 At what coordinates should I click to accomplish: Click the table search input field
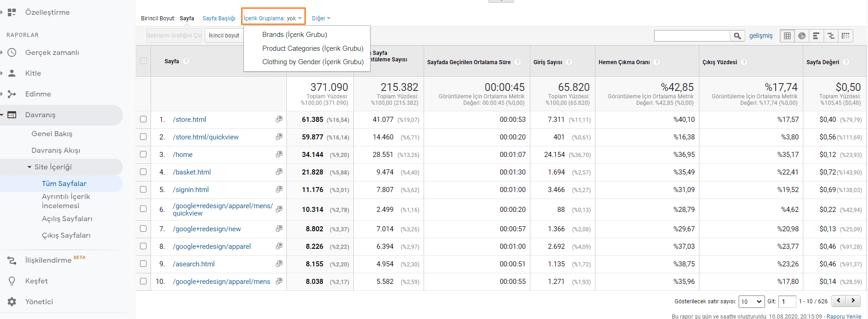(692, 36)
